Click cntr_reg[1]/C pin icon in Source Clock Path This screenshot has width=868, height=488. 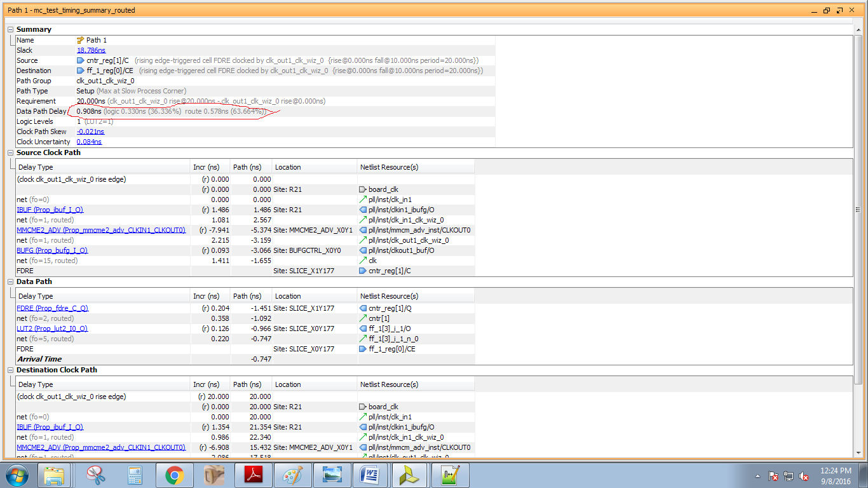click(363, 271)
